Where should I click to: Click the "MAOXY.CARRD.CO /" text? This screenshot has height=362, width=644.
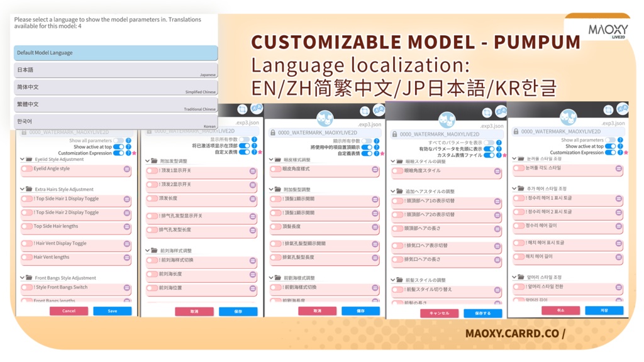pos(516,333)
